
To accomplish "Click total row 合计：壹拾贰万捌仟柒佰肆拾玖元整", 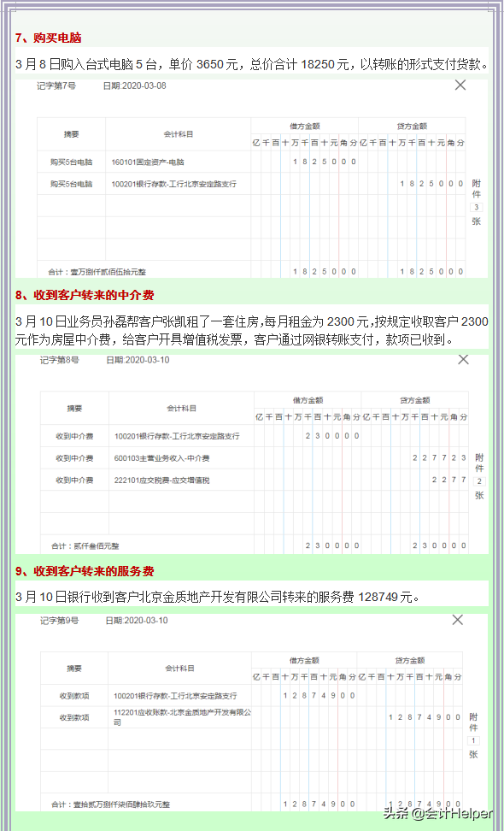I will click(x=111, y=804).
